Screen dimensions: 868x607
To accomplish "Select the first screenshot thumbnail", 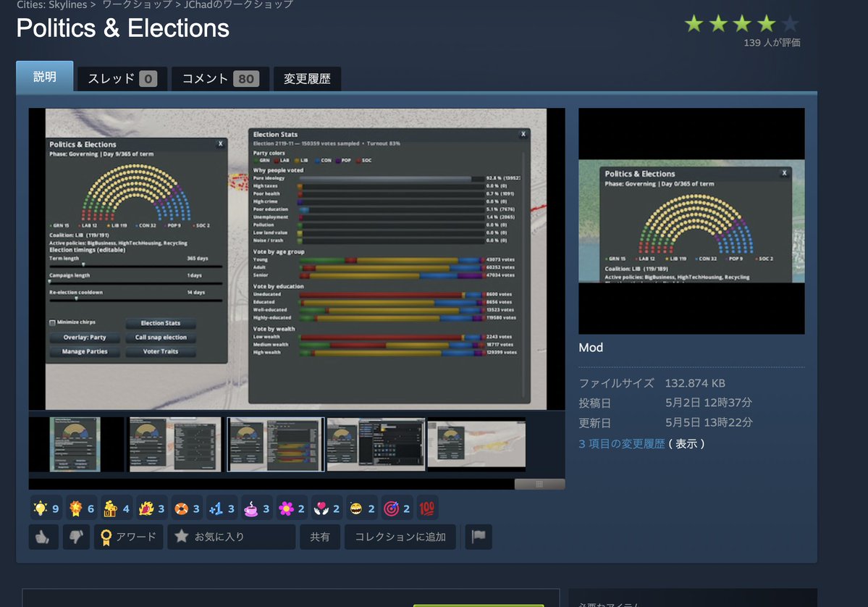I will click(75, 444).
